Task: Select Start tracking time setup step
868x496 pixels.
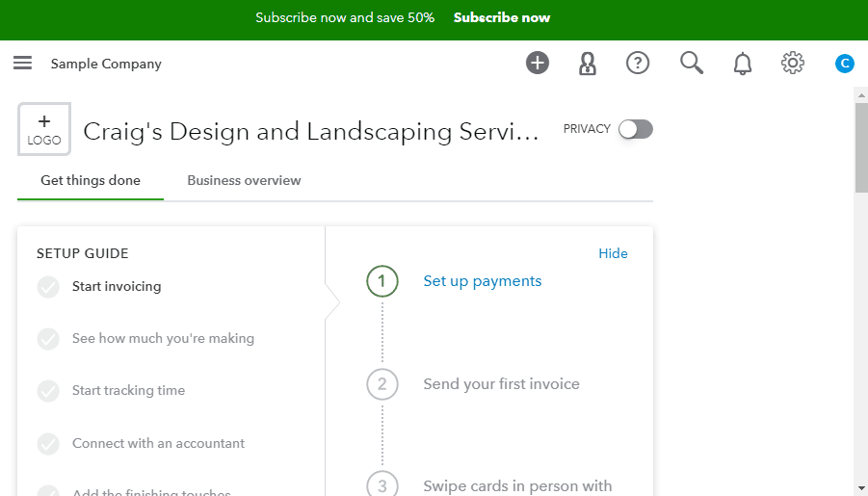Action: click(x=128, y=390)
